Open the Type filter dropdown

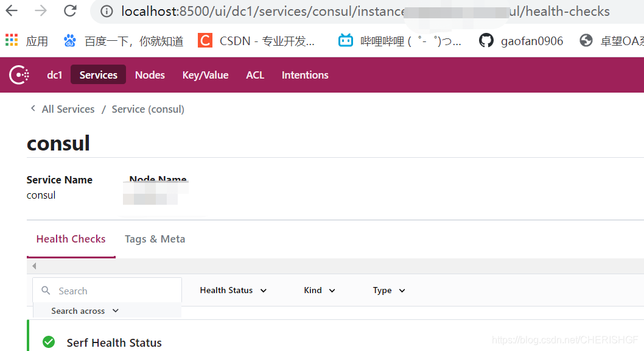pos(388,290)
